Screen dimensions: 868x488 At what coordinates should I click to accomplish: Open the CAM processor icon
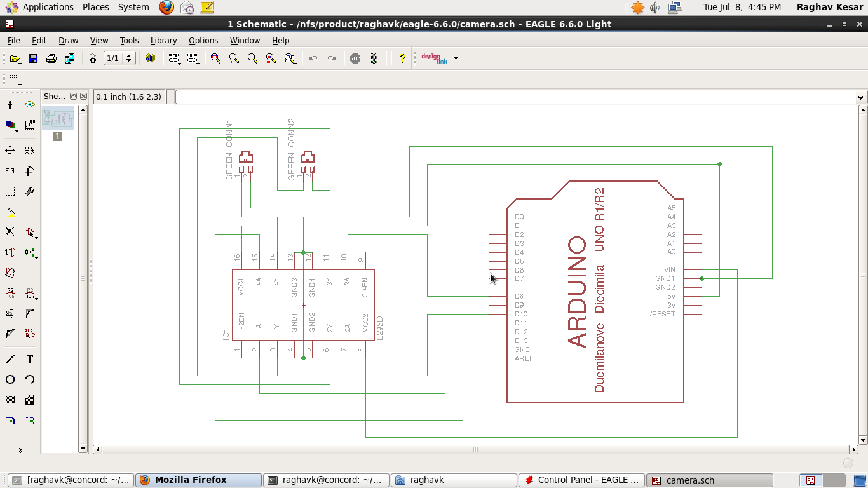tap(70, 58)
